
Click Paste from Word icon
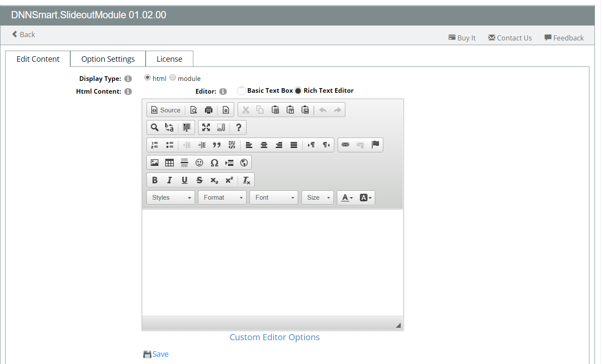[305, 110]
